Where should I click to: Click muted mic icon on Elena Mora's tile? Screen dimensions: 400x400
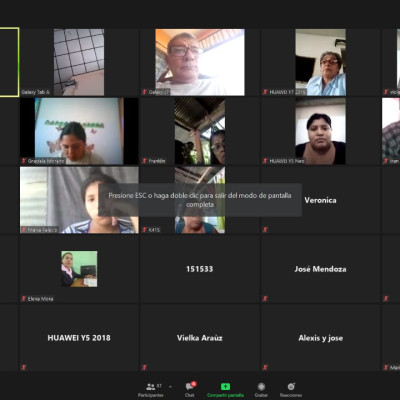(24, 299)
